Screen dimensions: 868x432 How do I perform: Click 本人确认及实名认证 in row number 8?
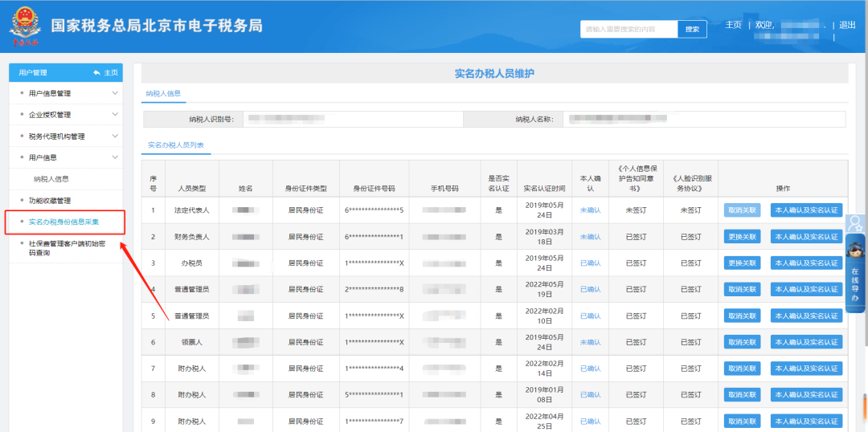(807, 395)
